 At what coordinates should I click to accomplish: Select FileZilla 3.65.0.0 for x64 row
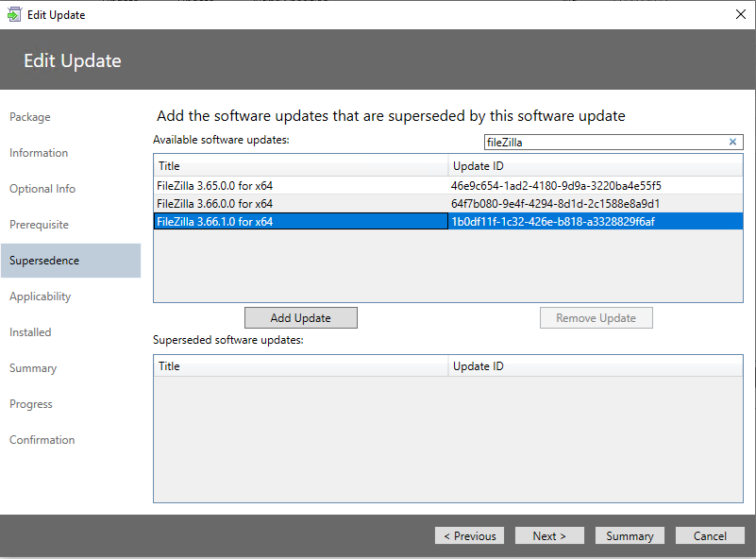[448, 186]
